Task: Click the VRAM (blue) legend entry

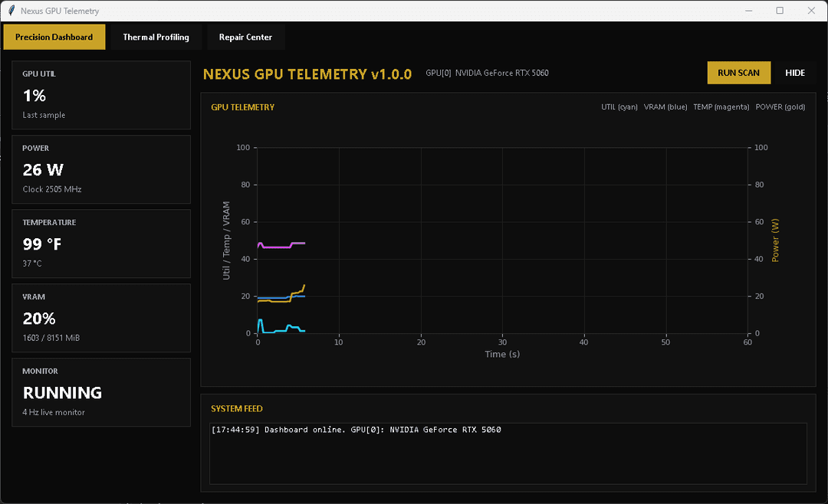Action: point(665,107)
